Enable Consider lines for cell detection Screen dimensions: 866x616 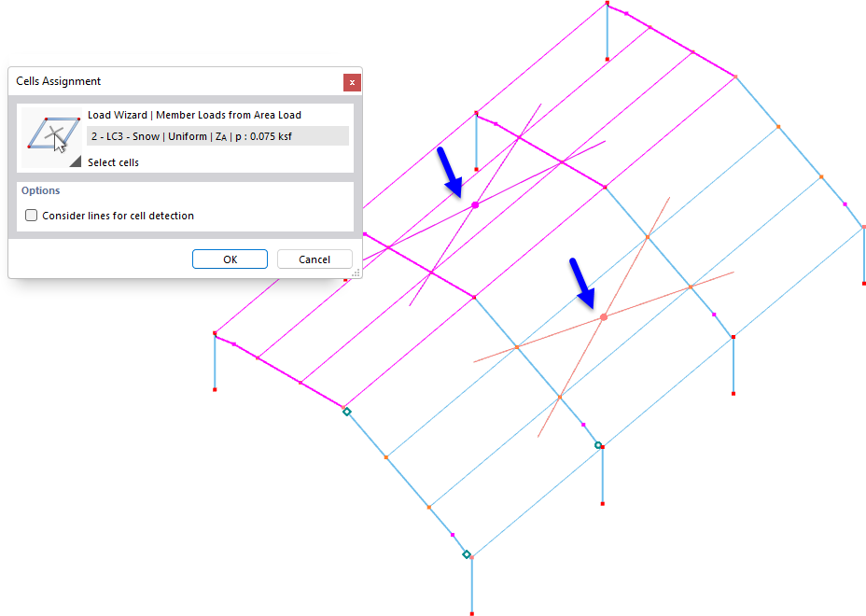(x=31, y=215)
